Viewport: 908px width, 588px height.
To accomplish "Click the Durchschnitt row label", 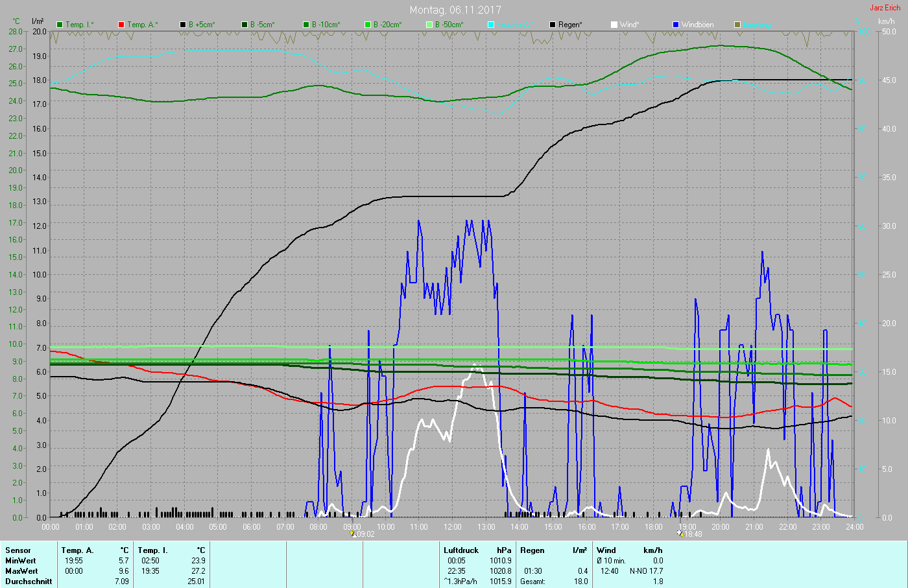I will click(x=29, y=582).
